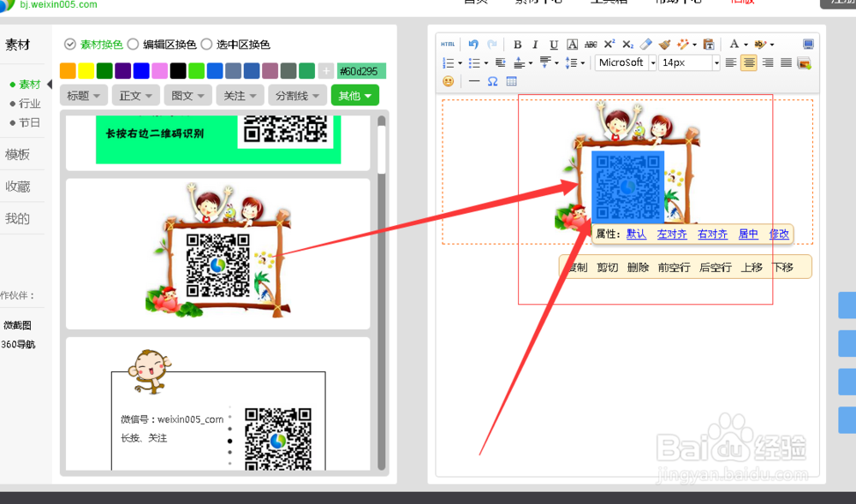Viewport: 856px width, 504px height.
Task: Open 我的 sidebar section
Action: 17,219
